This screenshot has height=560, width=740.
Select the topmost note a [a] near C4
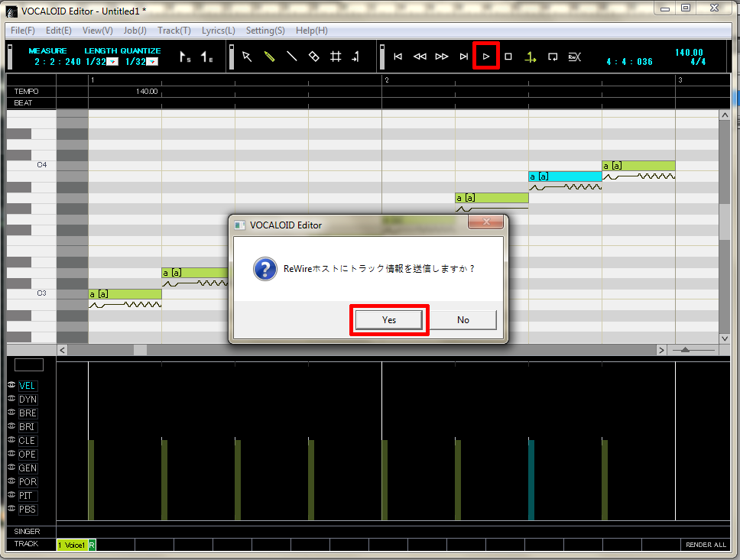(638, 166)
